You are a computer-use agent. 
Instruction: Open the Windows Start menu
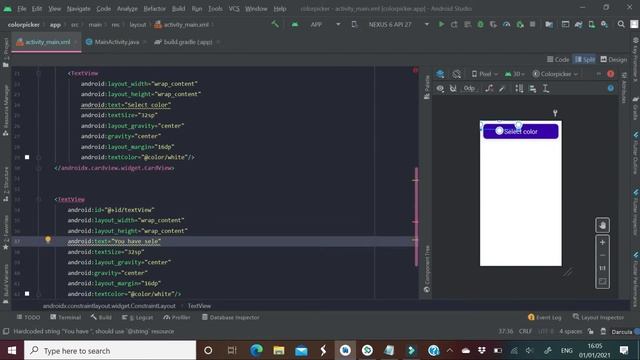12,350
